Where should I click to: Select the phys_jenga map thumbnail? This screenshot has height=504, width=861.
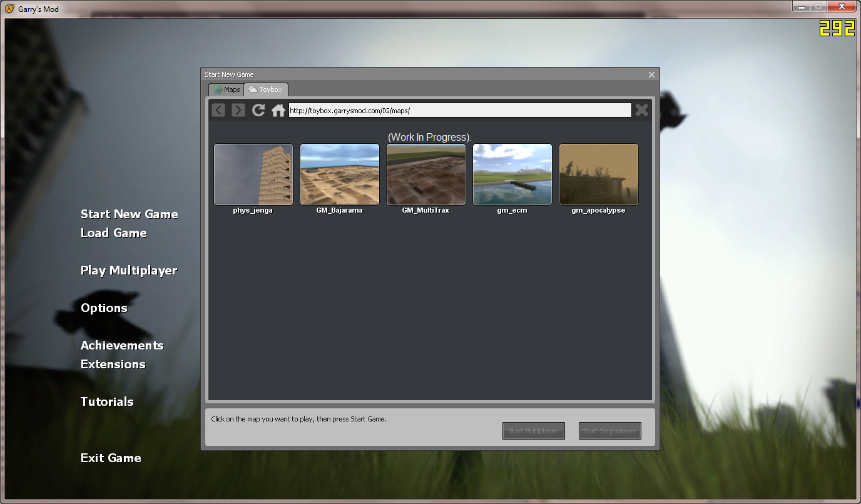(x=253, y=174)
